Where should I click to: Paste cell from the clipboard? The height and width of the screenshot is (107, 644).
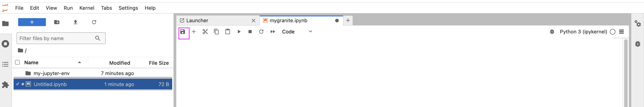[x=228, y=32]
